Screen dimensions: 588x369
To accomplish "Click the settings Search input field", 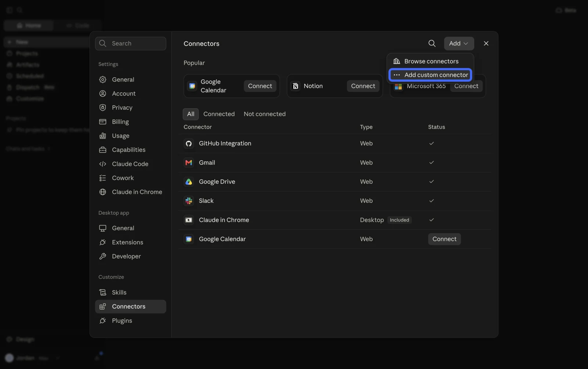I will click(130, 43).
